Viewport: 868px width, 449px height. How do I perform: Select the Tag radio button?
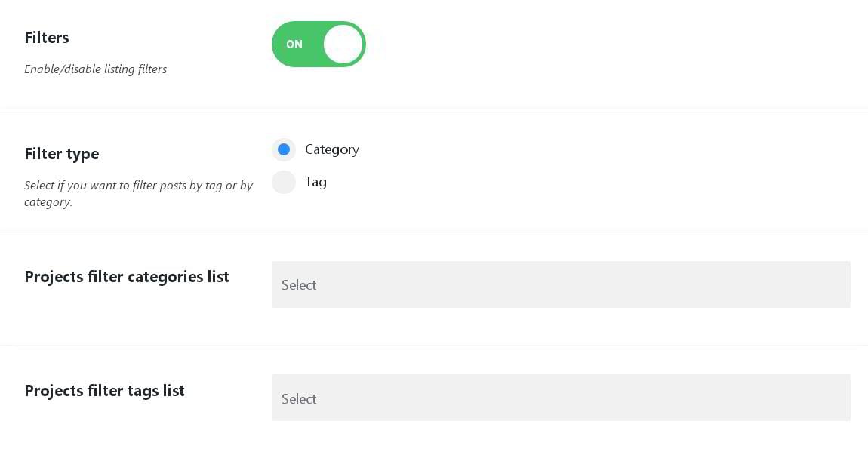tap(284, 182)
